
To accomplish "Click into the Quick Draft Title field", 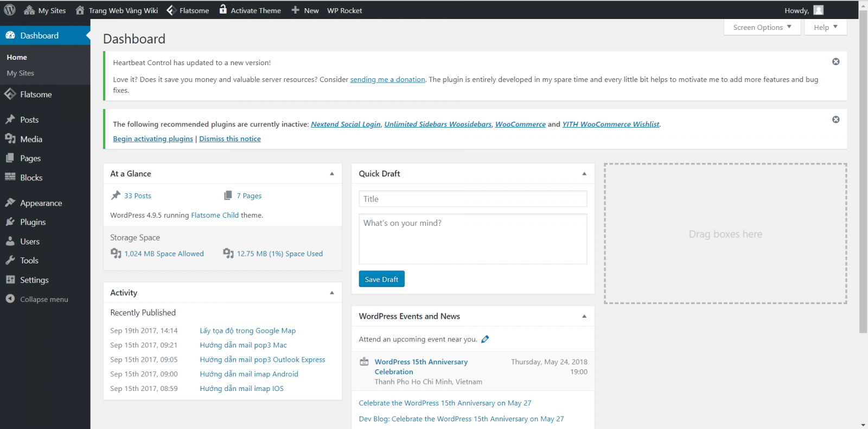I will [x=473, y=199].
